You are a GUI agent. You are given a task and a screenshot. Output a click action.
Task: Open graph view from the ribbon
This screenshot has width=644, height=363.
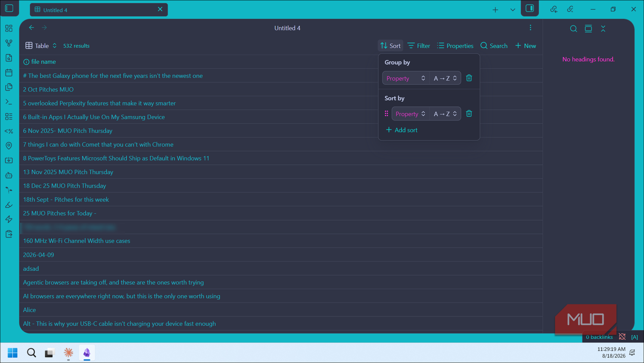9,43
